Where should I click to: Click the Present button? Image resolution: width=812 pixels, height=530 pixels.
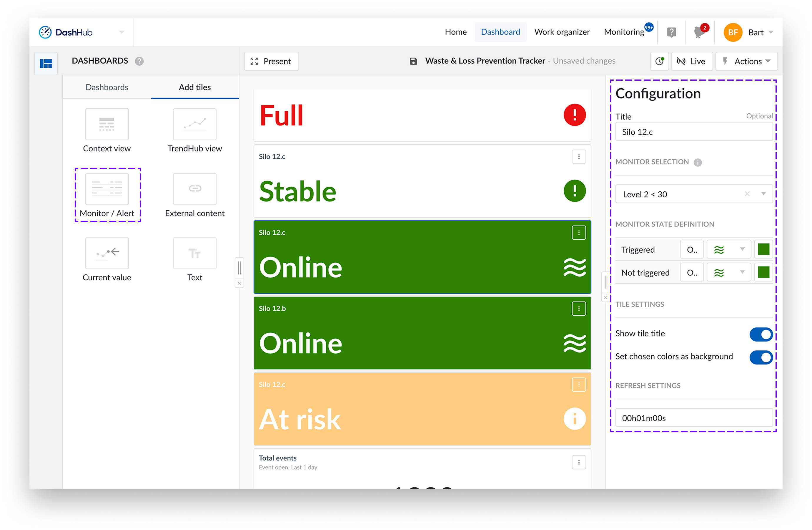(x=271, y=62)
